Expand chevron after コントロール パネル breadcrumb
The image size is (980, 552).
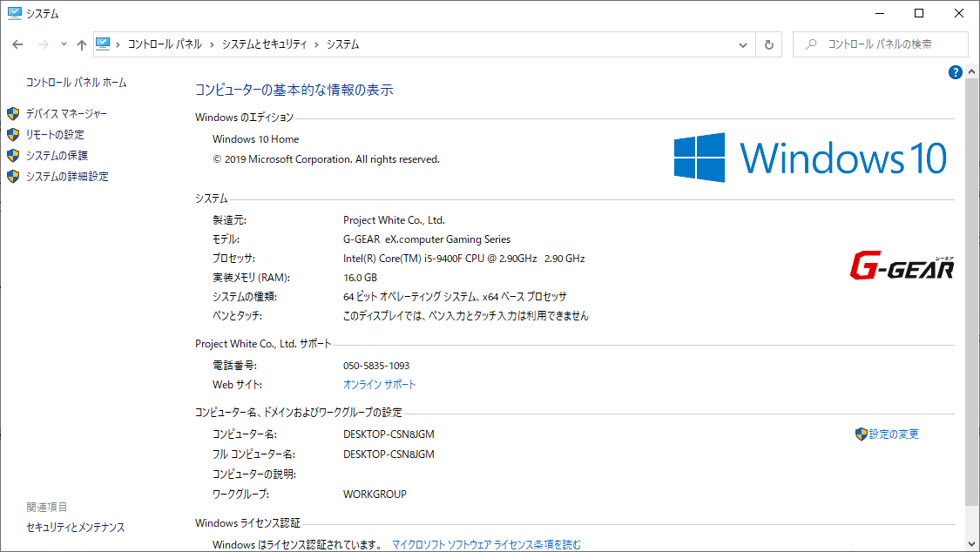212,44
